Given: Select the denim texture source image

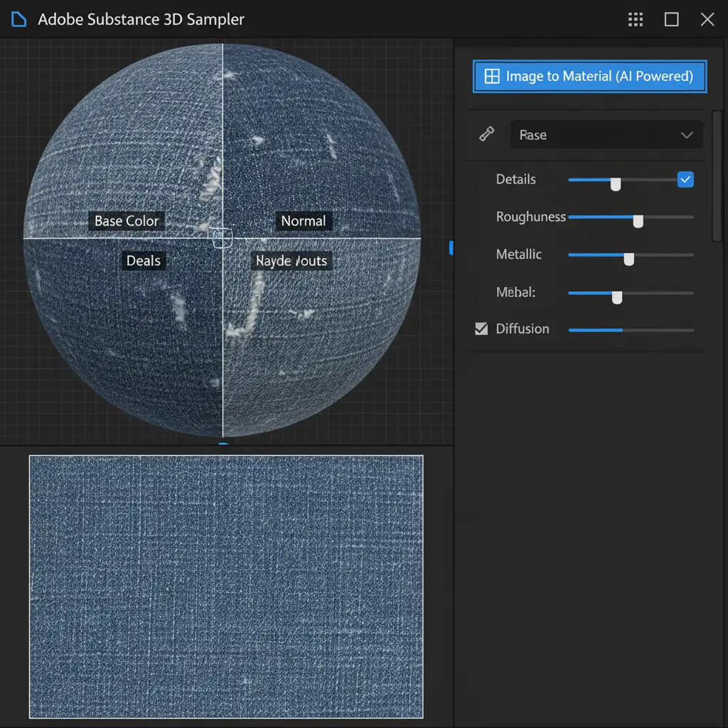Looking at the screenshot, I should [x=226, y=587].
